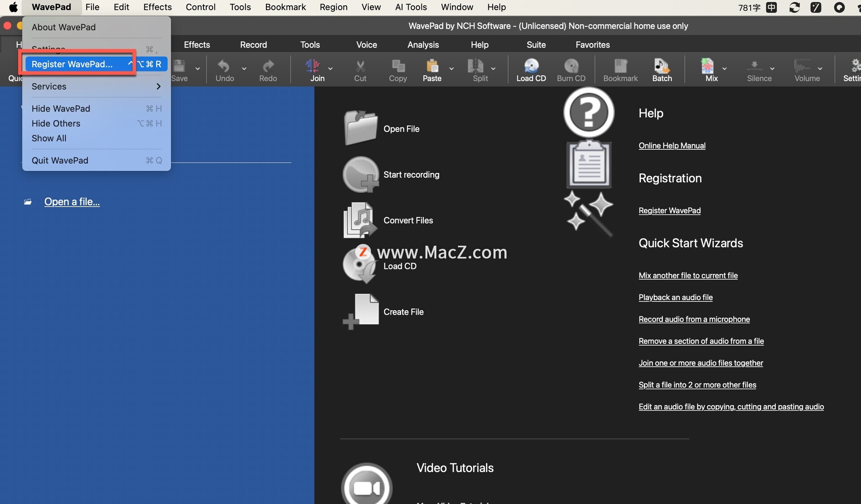Screen dimensions: 861x504
Task: Click Split a file into 2 link
Action: [697, 385]
